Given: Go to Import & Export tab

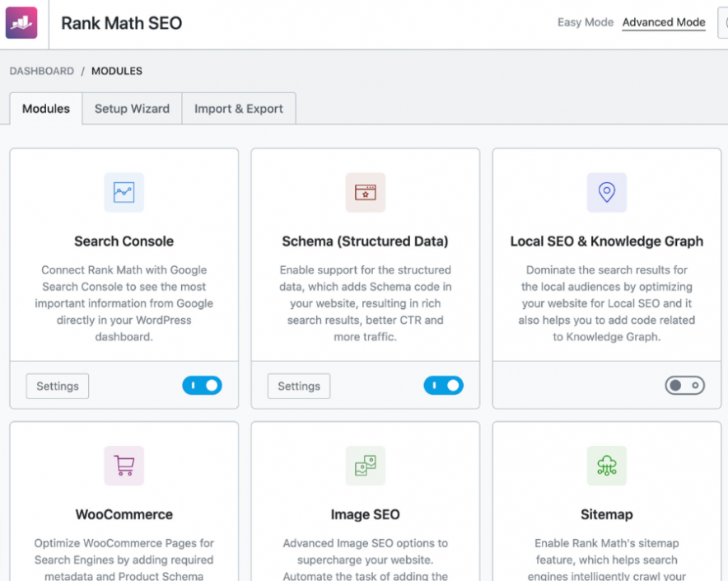Looking at the screenshot, I should click(x=239, y=109).
